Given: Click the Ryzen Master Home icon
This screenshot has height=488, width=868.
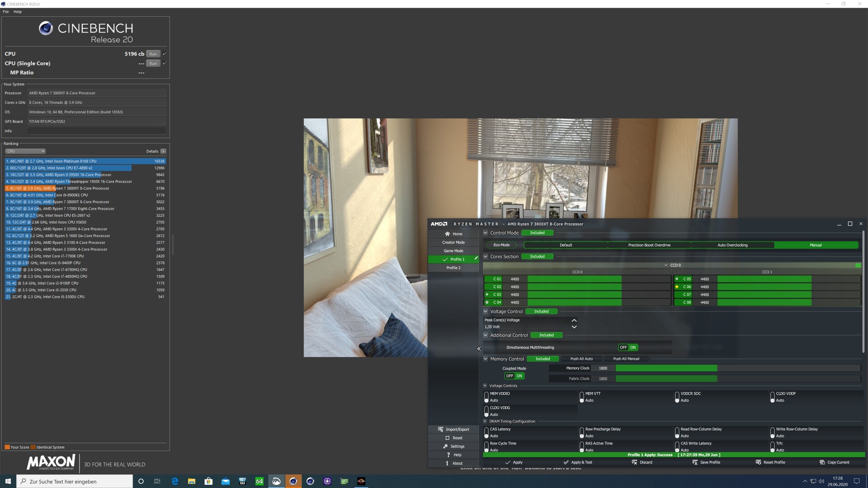Looking at the screenshot, I should (447, 234).
